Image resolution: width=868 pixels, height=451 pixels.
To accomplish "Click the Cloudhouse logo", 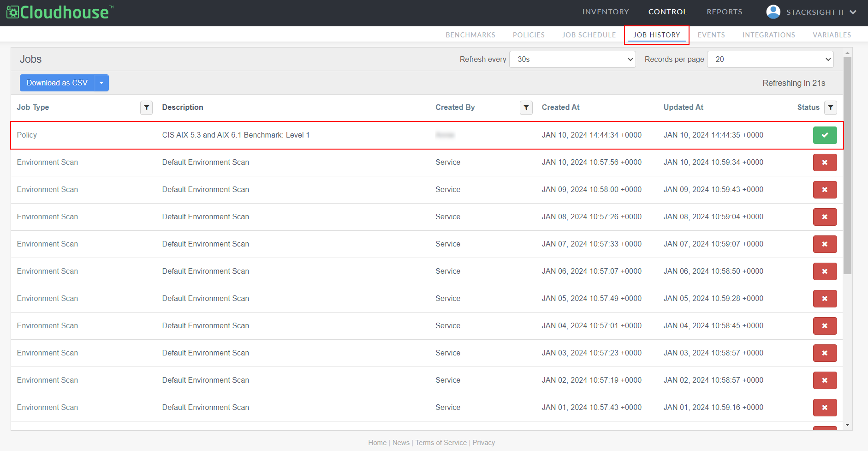I will click(x=59, y=12).
